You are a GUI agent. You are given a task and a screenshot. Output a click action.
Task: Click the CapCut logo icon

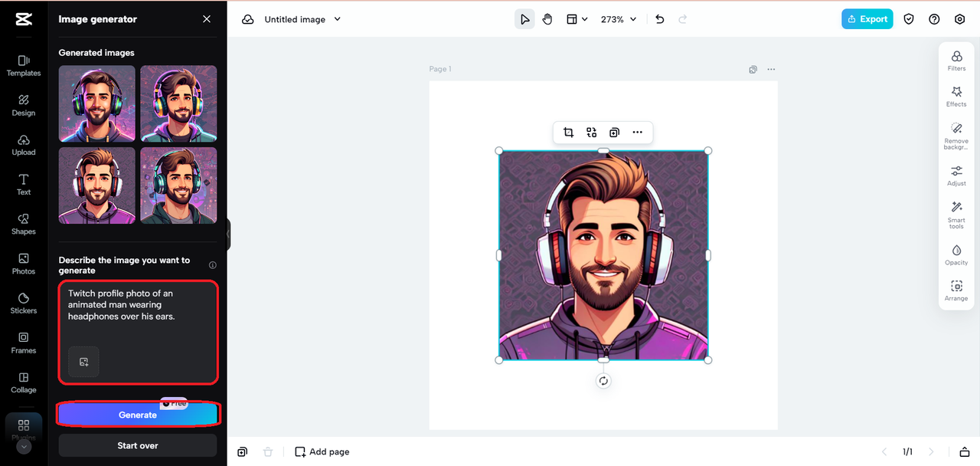pos(23,19)
